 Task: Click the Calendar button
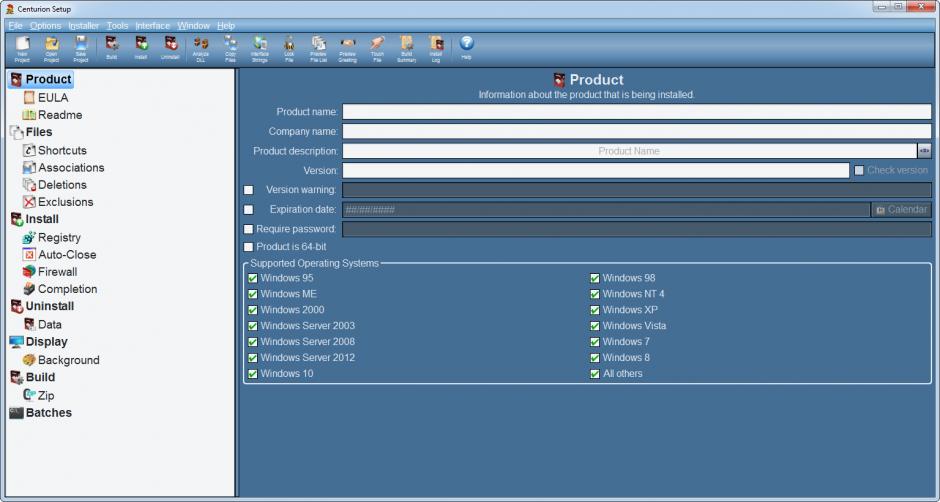[901, 210]
